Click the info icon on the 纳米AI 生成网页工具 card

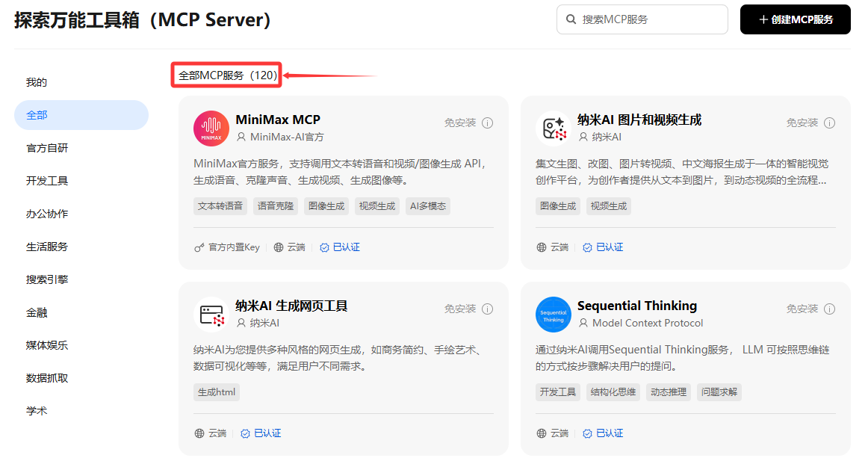pyautogui.click(x=487, y=309)
